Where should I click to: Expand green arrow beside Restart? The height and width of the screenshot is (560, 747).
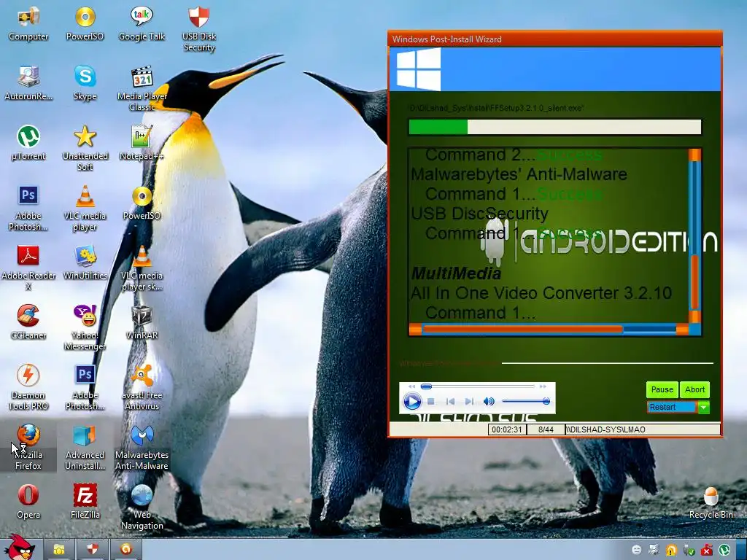click(x=704, y=407)
